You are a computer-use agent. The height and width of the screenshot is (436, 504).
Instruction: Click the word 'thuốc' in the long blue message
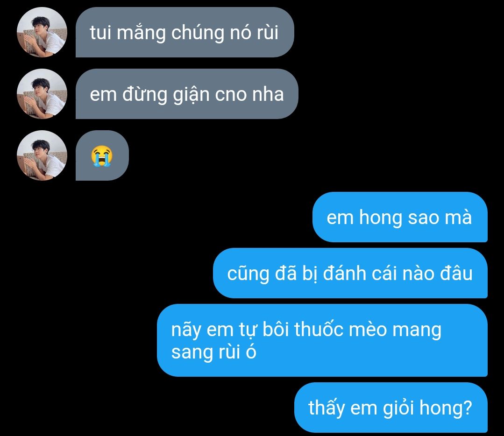point(319,329)
